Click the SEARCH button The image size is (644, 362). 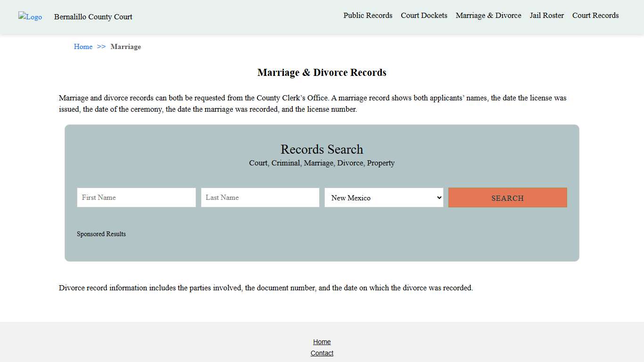pos(507,197)
